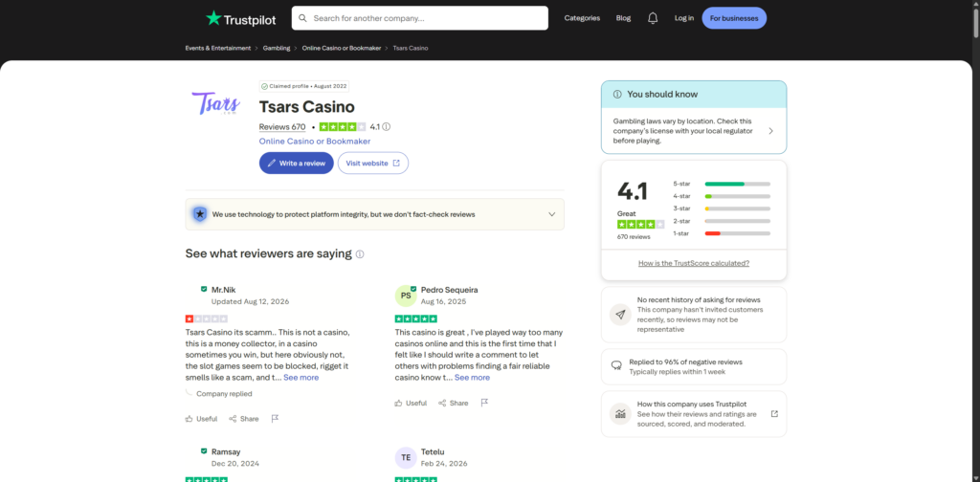Click date 'Aug 16, 2025'
980x482 pixels.
click(443, 301)
